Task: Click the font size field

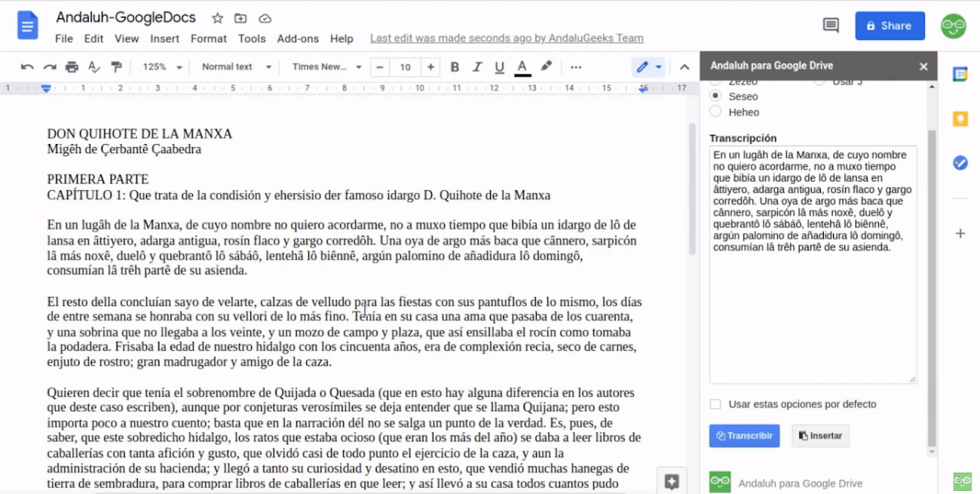Action: 405,67
